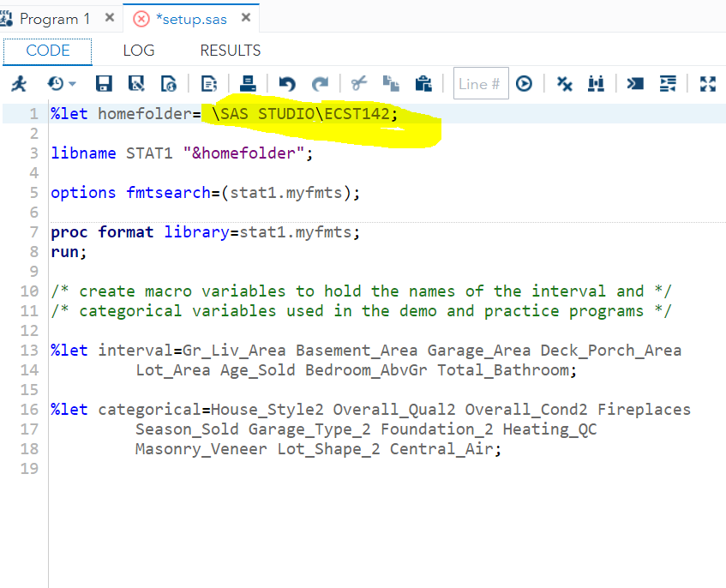Image resolution: width=726 pixels, height=588 pixels.
Task: Switch to the Program 1 tab
Action: tap(54, 18)
